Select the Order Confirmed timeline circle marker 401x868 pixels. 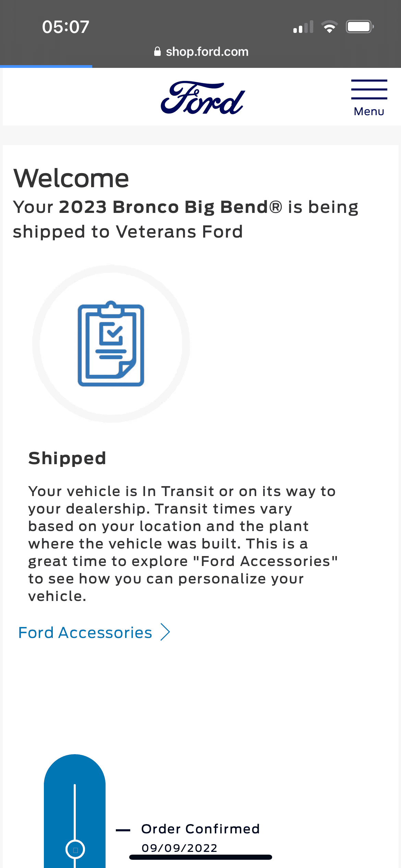click(75, 849)
